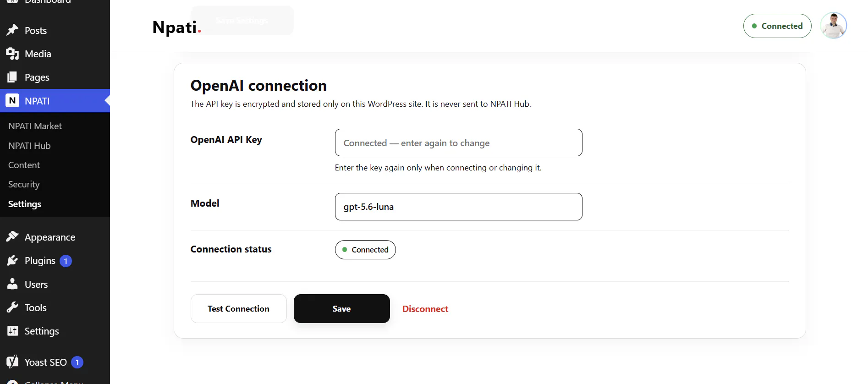
Task: Open the user avatar in header
Action: click(833, 26)
